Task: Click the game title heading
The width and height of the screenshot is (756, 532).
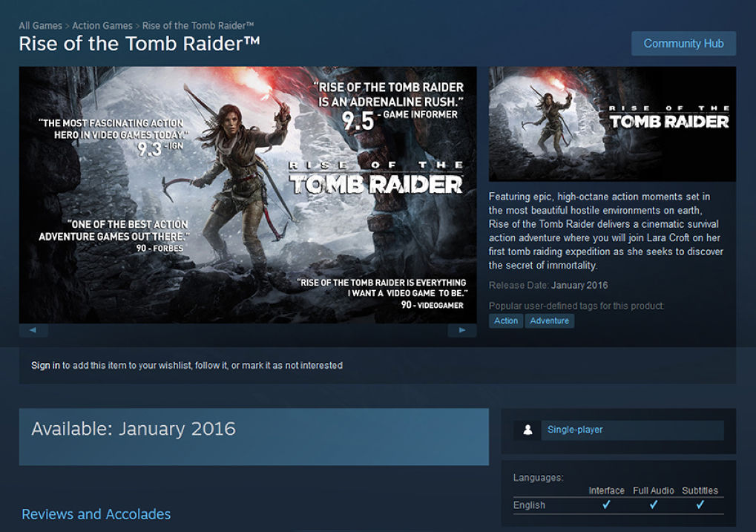Action: (x=139, y=44)
